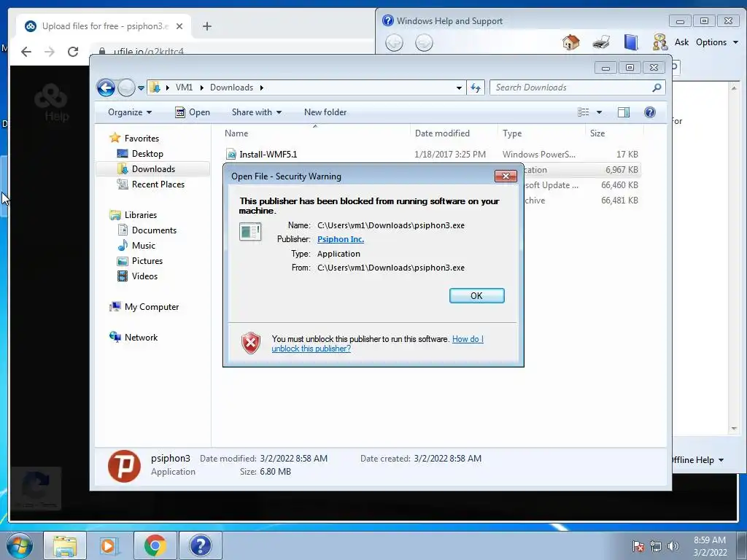Open Offline Help dropdown in Help window
Image resolution: width=747 pixels, height=560 pixels.
point(697,460)
